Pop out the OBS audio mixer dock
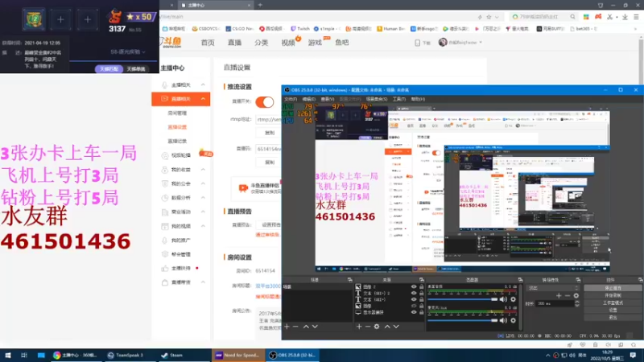The image size is (644, 362). pos(520,280)
